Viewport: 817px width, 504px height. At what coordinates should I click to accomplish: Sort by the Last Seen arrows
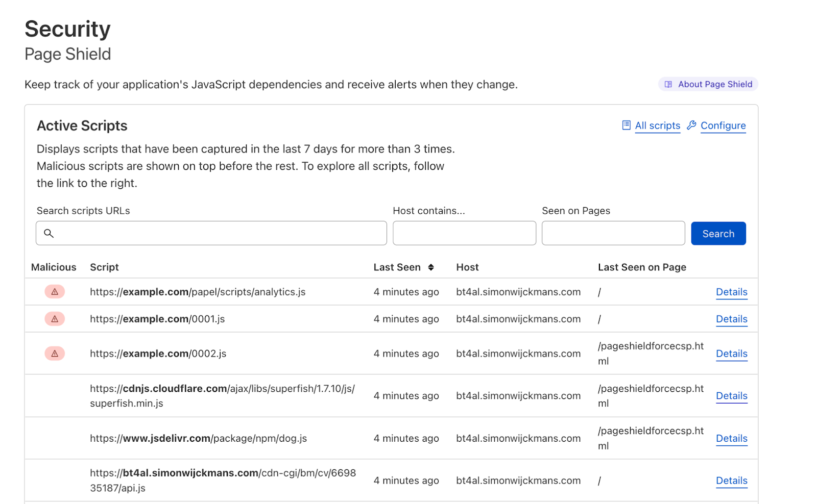[431, 267]
